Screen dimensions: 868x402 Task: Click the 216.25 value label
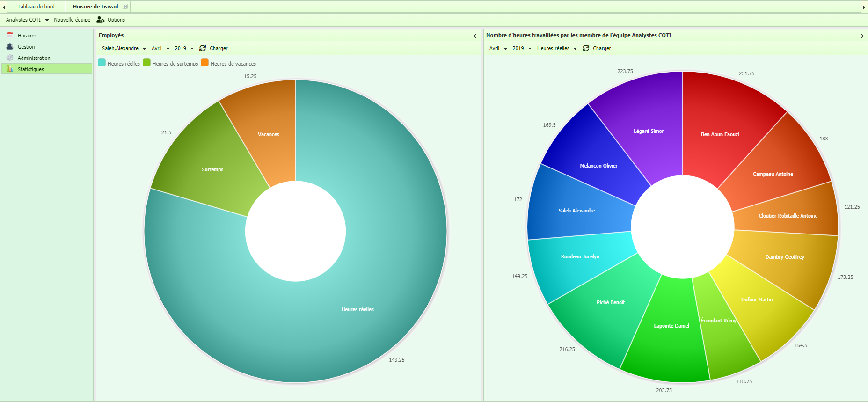(x=567, y=349)
